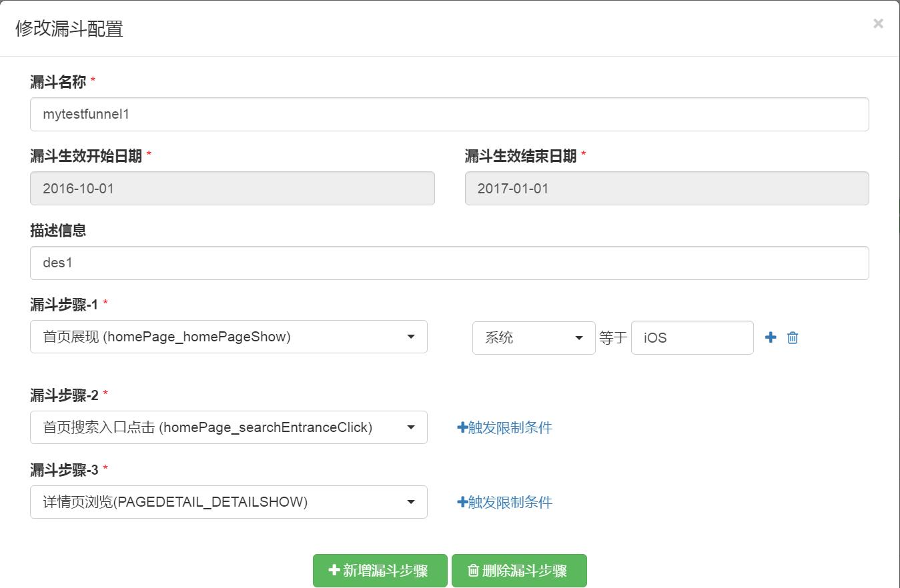
Task: Click the plus icon beside iOS condition
Action: [771, 337]
